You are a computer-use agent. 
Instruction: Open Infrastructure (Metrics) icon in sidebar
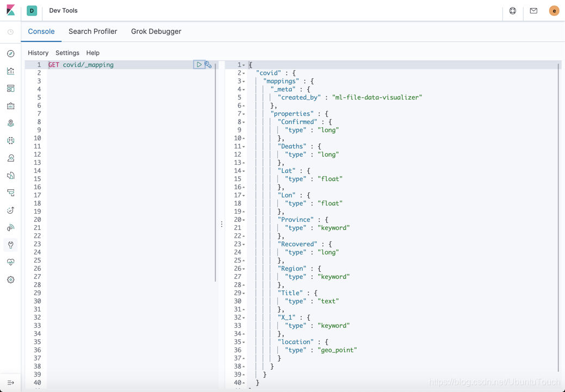click(10, 158)
